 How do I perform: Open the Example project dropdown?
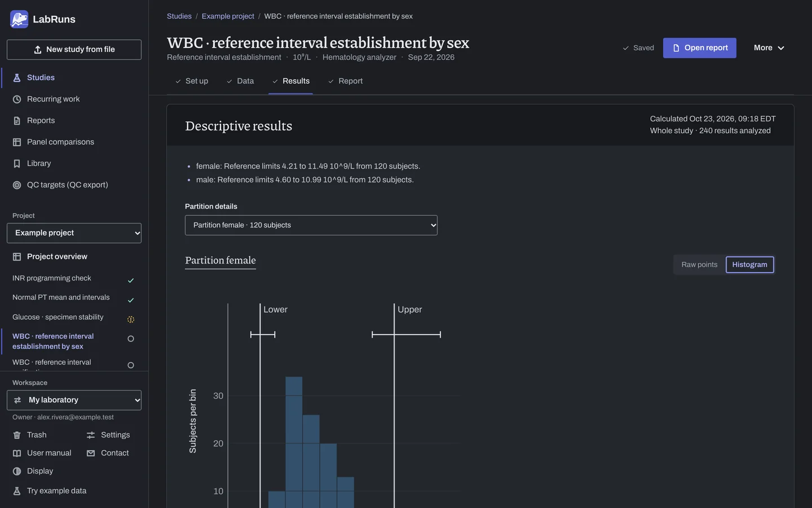pos(74,233)
